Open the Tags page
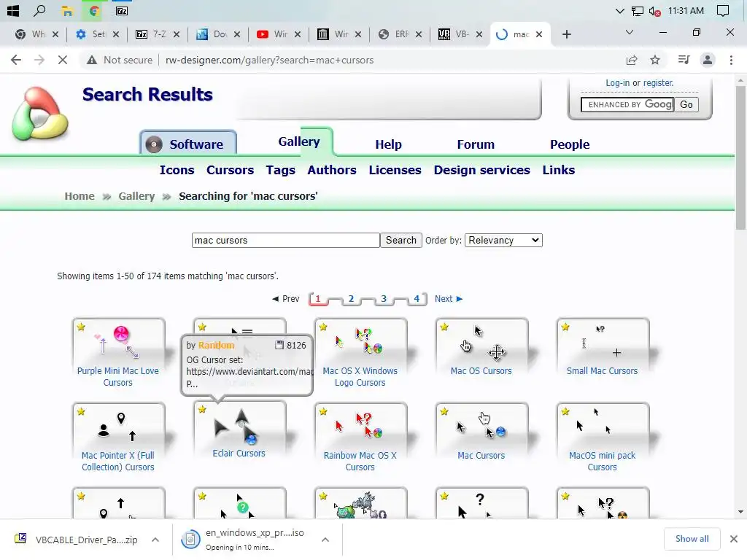 click(281, 170)
